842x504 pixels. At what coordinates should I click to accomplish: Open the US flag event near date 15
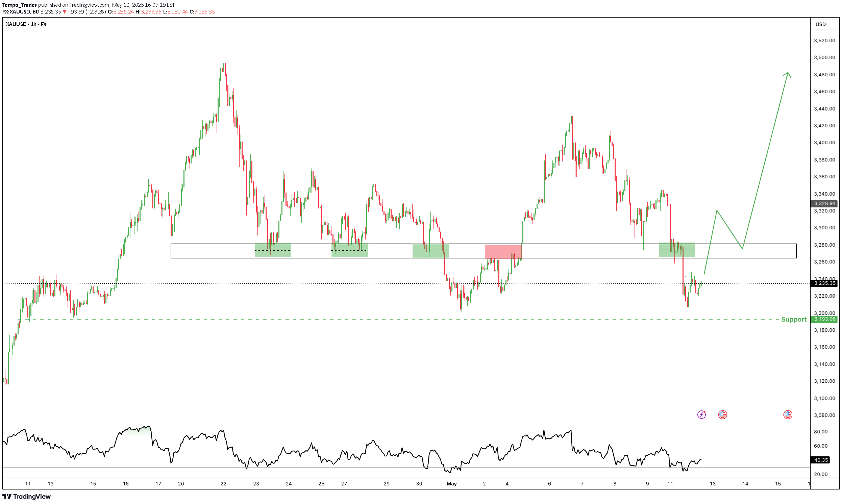coord(788,415)
